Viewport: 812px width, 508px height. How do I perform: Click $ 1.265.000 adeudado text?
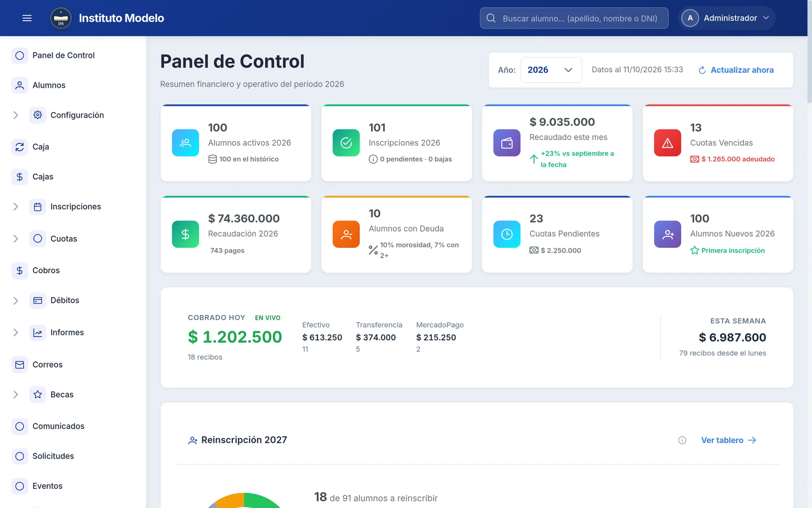pos(738,159)
